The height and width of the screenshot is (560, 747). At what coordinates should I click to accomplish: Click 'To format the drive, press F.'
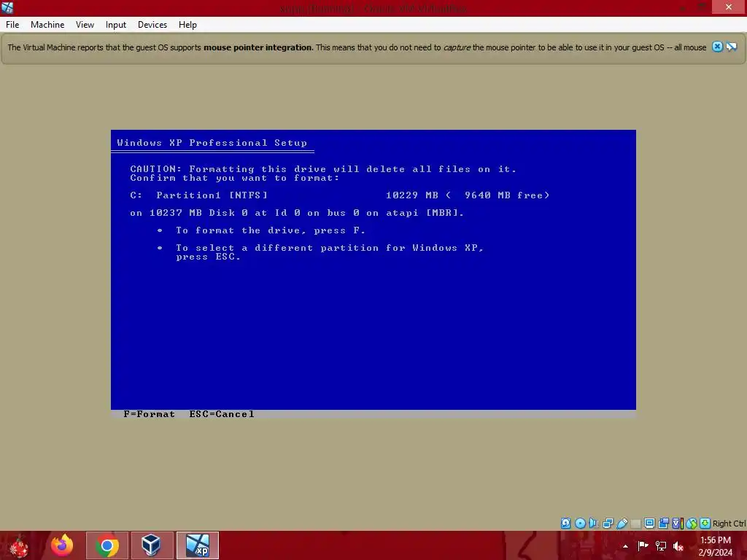pos(270,230)
